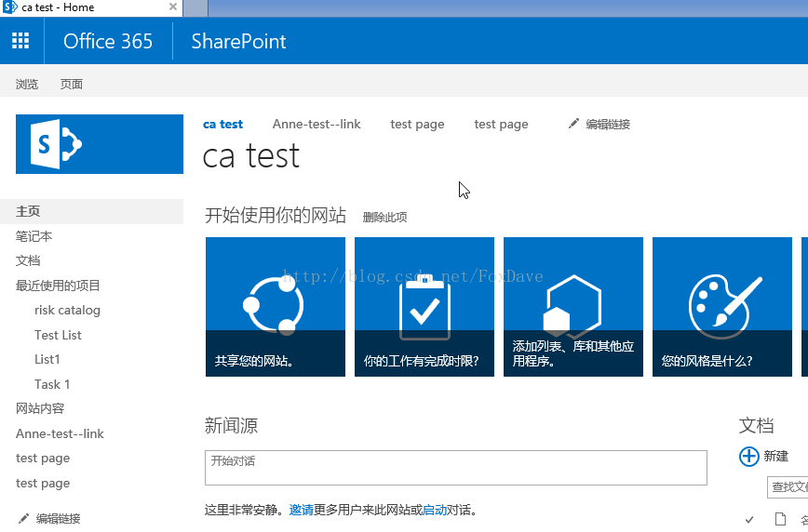Click Anne-test--link in left navigation
808x532 pixels.
point(60,433)
